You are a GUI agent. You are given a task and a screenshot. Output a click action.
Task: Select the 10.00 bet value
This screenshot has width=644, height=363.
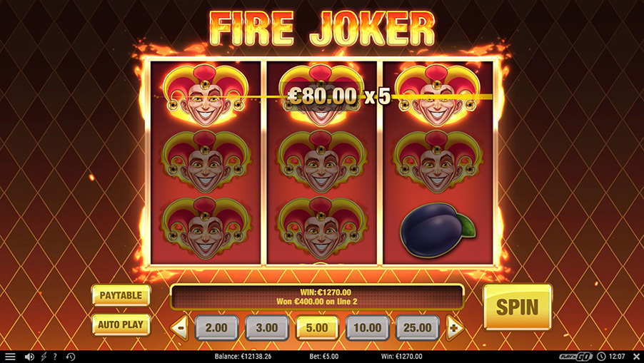click(x=368, y=328)
